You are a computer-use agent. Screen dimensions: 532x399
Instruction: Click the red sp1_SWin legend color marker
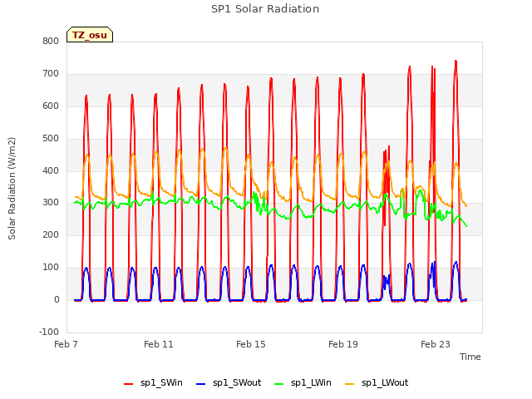point(128,384)
